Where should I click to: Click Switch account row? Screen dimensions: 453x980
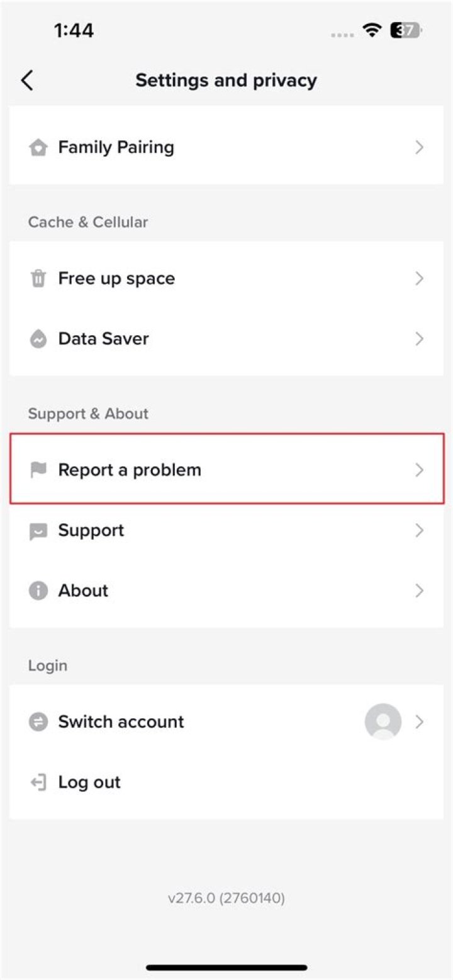click(120, 721)
